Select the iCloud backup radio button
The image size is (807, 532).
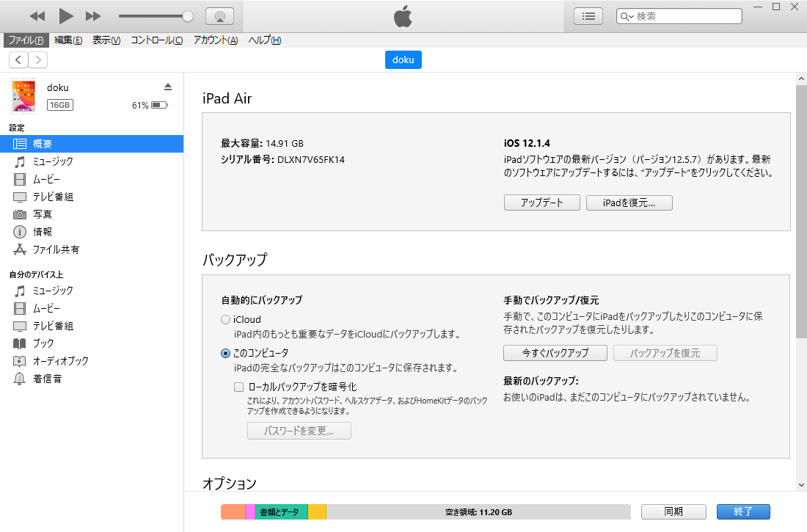[225, 320]
